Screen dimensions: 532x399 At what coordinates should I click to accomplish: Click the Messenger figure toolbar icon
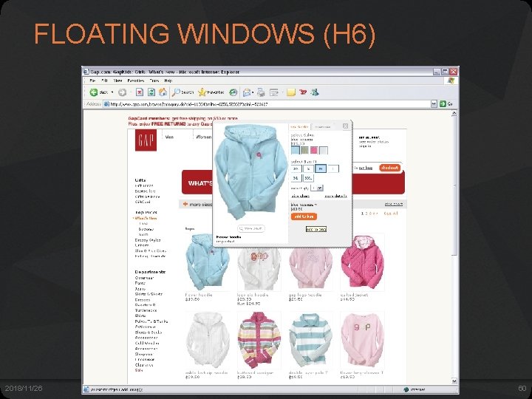[x=315, y=92]
